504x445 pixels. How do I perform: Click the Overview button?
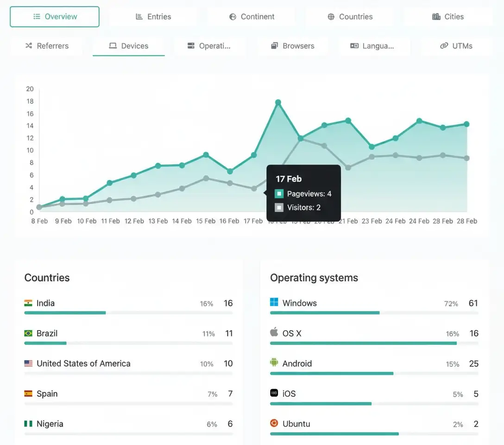point(54,16)
